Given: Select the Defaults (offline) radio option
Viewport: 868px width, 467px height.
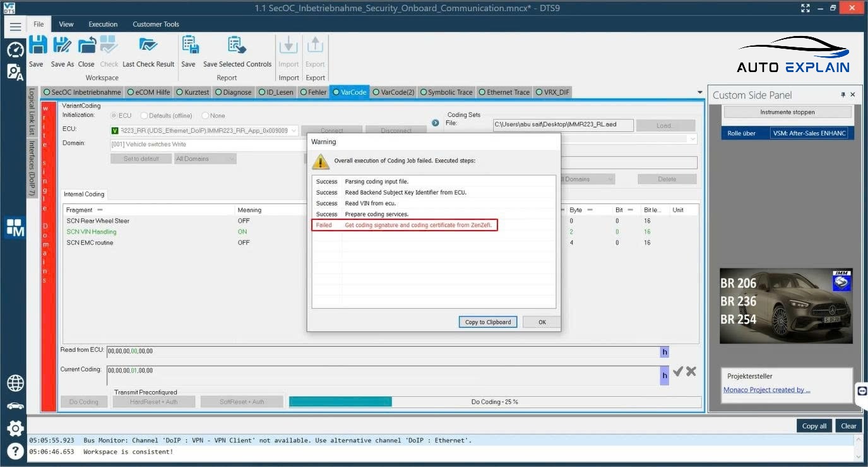Looking at the screenshot, I should click(144, 116).
